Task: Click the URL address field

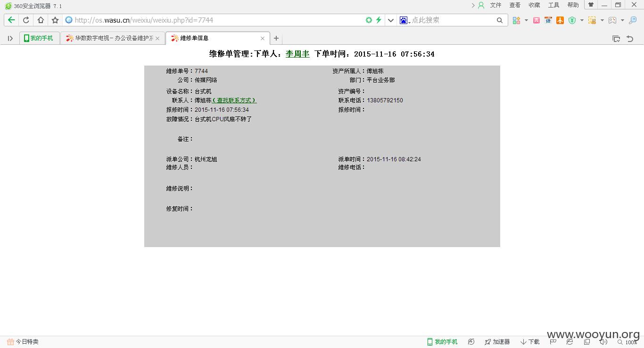Action: pos(217,20)
